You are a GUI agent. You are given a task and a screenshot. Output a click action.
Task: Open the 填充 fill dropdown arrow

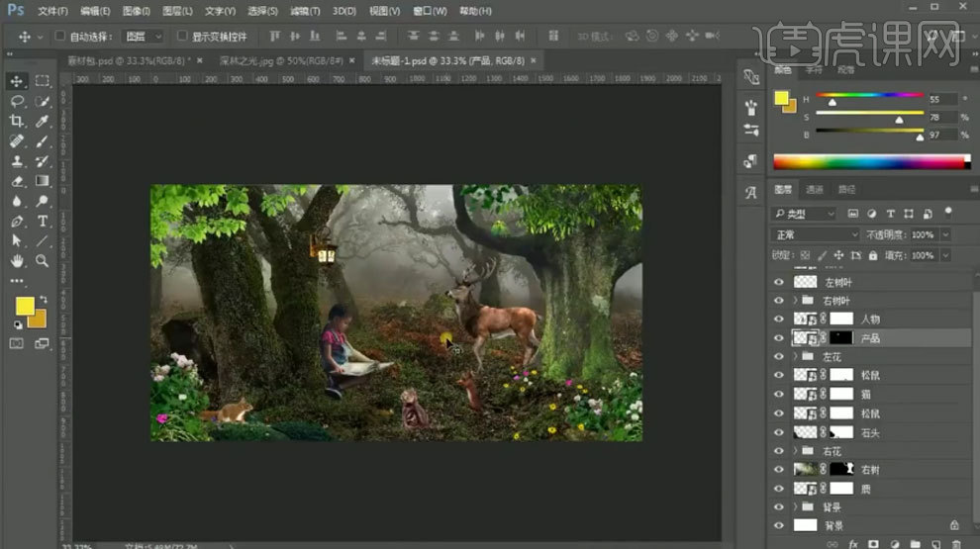pos(945,255)
